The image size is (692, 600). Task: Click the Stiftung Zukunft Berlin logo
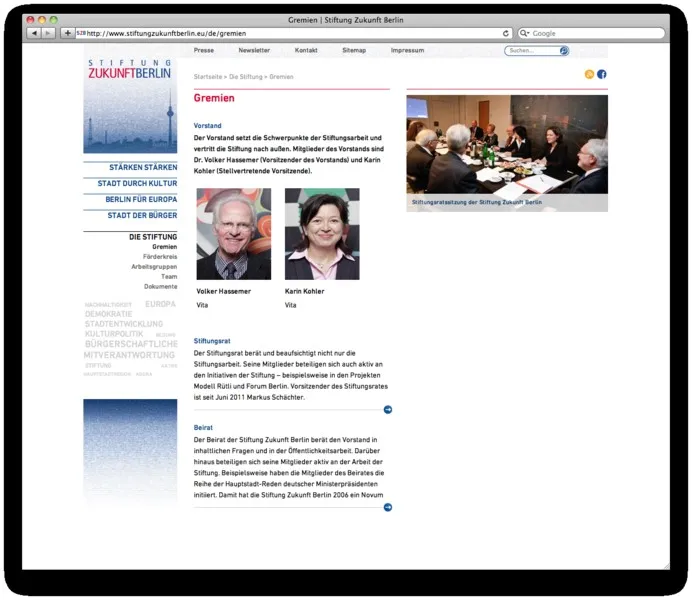coord(130,70)
